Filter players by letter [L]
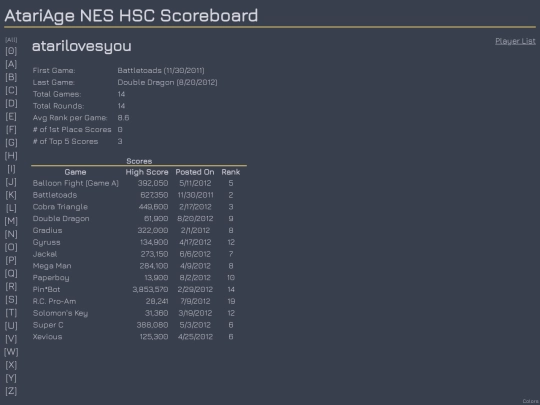This screenshot has width=540, height=405. click(11, 208)
